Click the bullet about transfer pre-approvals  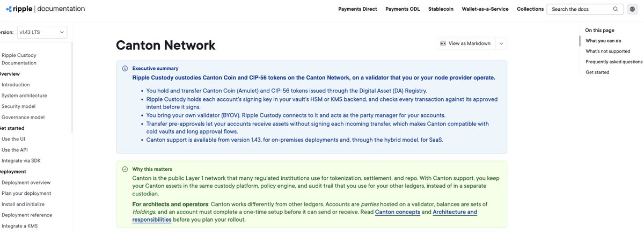point(317,128)
